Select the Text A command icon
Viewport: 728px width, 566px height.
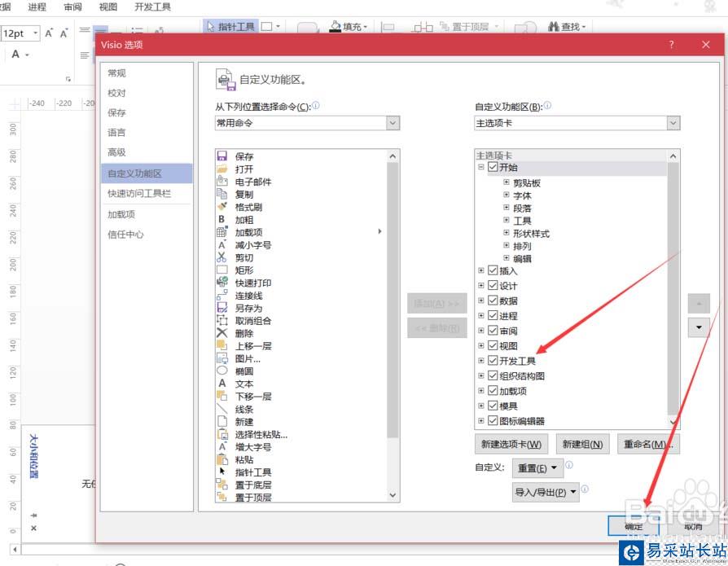click(222, 383)
